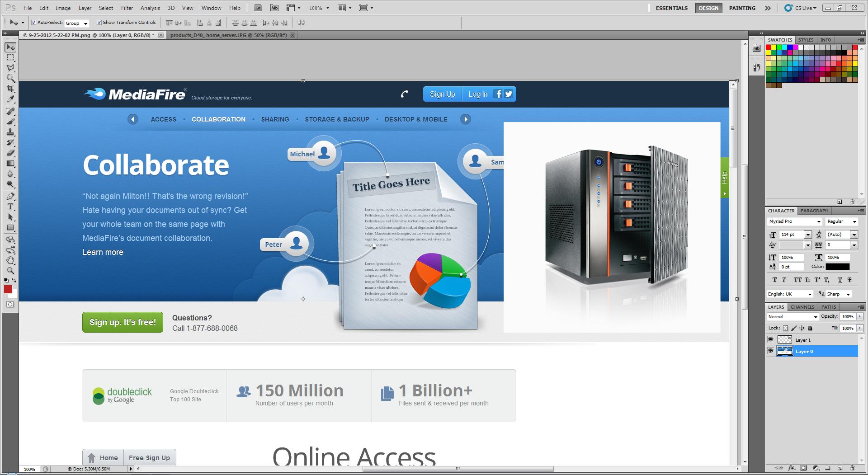Toggle the Auto-Select checkbox

point(33,22)
